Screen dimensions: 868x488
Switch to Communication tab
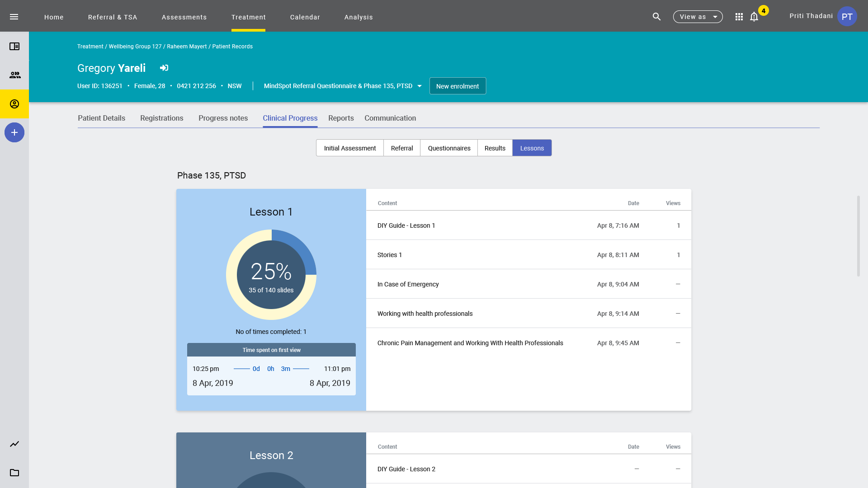coord(390,118)
